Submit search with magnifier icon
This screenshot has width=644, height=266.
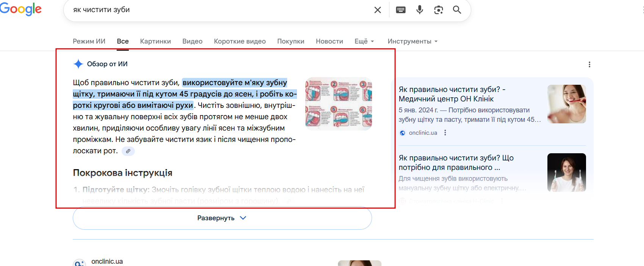[457, 10]
